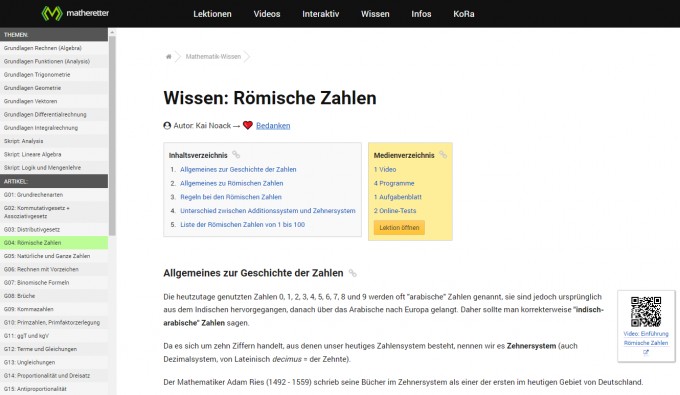Open Video: Einführung Römische Zahlen link
The image size is (680, 395).
646,338
